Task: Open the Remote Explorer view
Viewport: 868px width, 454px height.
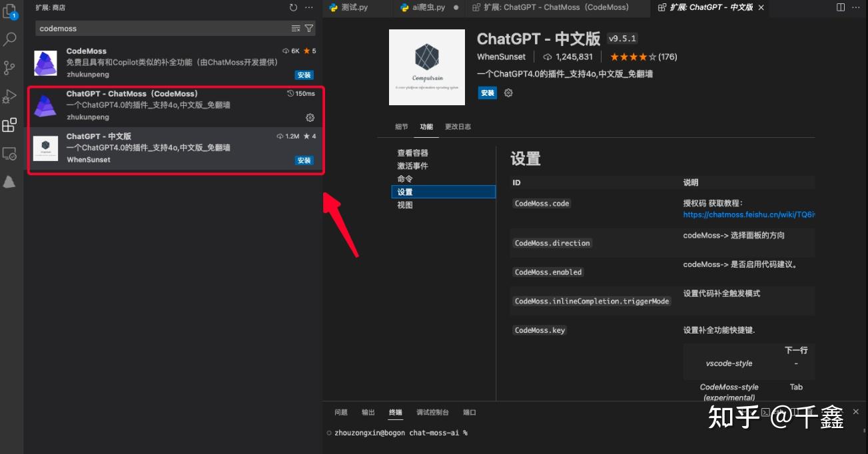Action: [x=10, y=153]
